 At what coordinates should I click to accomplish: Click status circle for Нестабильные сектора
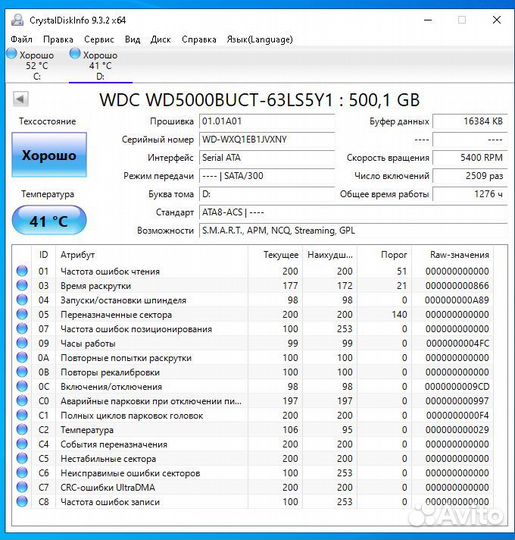point(22,459)
